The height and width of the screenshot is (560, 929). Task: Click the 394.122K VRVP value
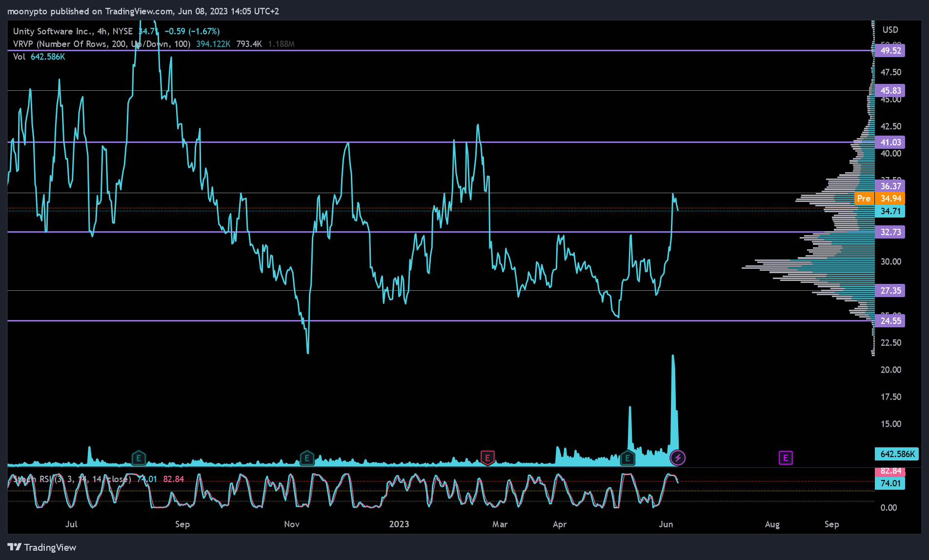[213, 44]
